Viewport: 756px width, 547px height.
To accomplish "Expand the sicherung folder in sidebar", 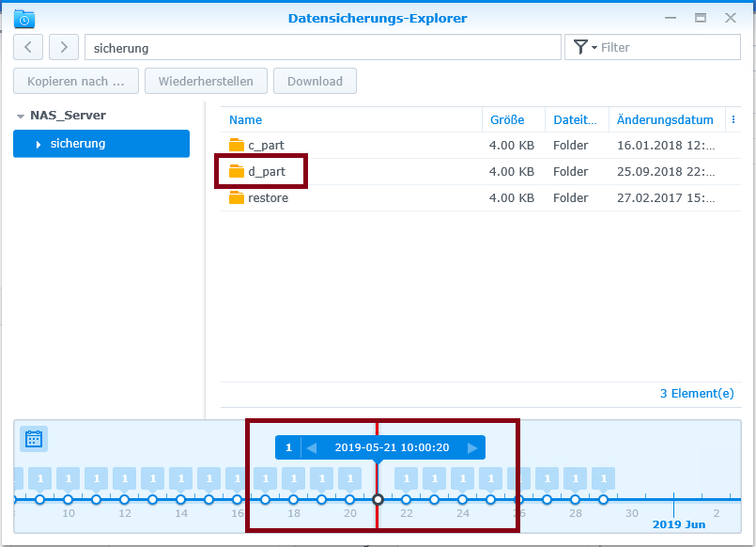I will [39, 144].
